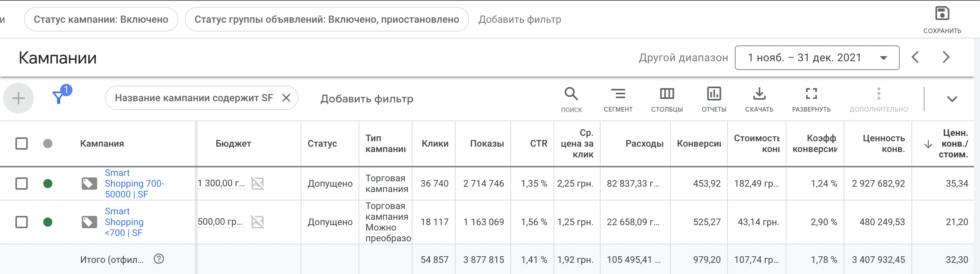The width and height of the screenshot is (980, 274).
Task: Open status dot of first campaign
Action: coord(48,184)
